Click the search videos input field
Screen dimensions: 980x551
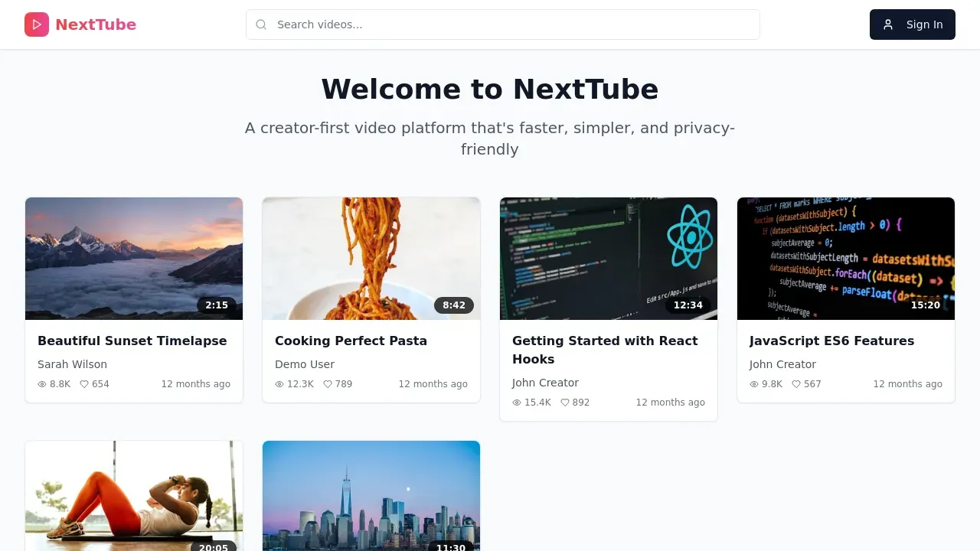tap(502, 24)
